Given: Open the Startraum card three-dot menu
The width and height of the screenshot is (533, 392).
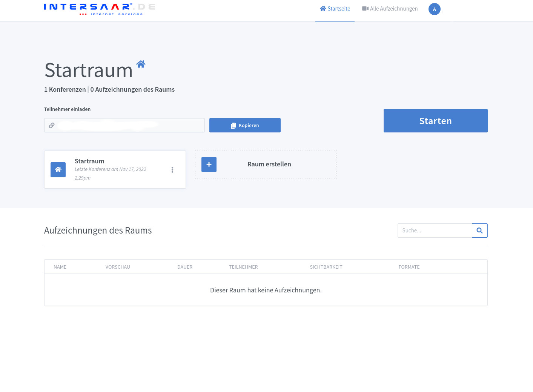Looking at the screenshot, I should [172, 170].
